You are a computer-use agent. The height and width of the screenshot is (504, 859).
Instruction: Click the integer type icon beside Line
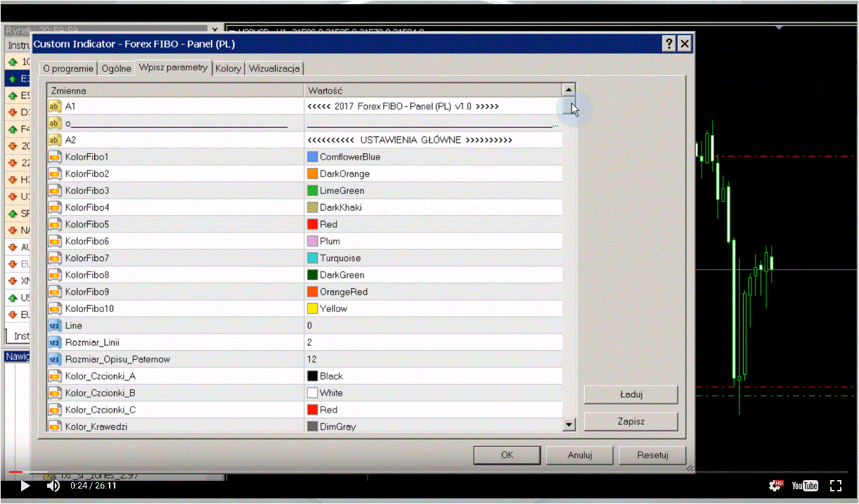(55, 325)
